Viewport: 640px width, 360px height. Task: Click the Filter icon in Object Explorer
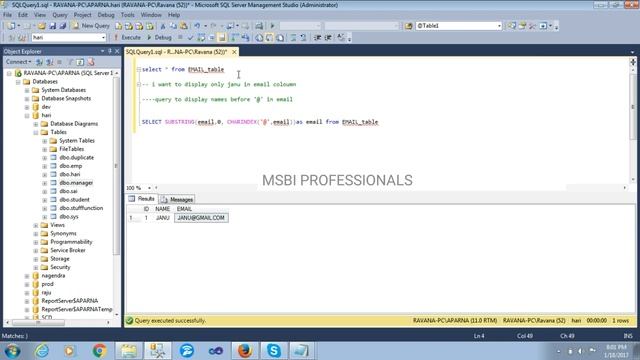point(70,62)
